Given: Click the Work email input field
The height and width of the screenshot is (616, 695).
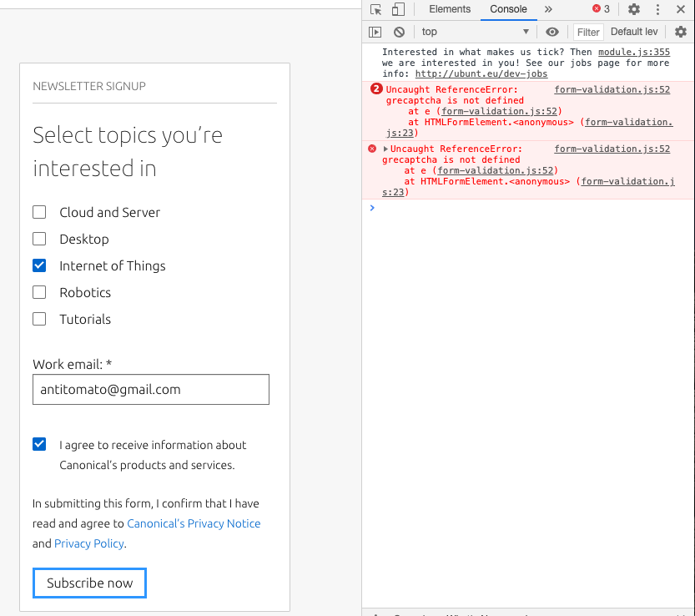Looking at the screenshot, I should click(x=151, y=389).
